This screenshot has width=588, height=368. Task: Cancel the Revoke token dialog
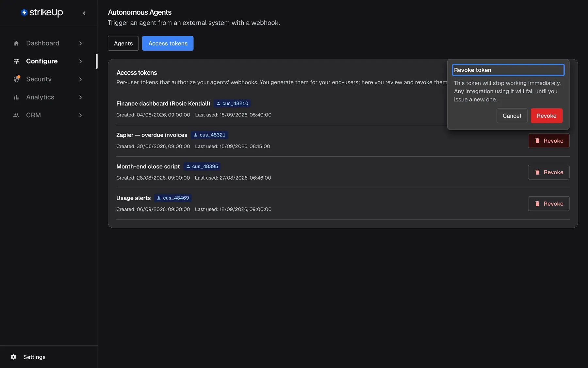pos(512,116)
